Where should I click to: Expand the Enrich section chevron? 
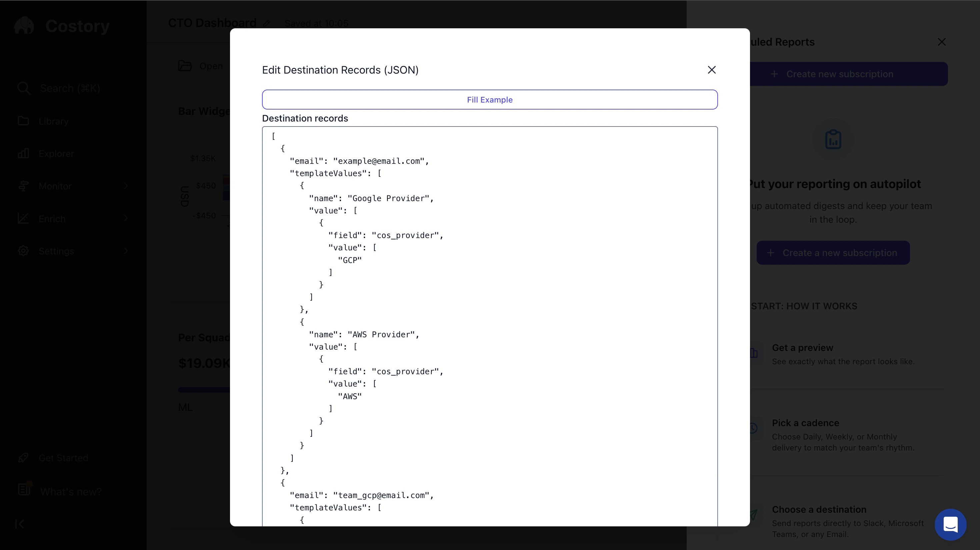pos(126,218)
